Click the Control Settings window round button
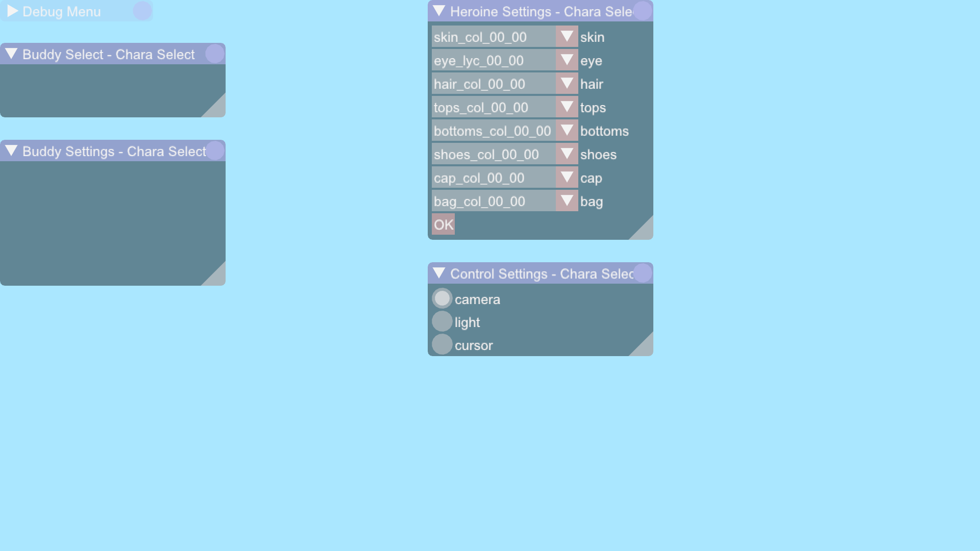The image size is (980, 551). 643,273
